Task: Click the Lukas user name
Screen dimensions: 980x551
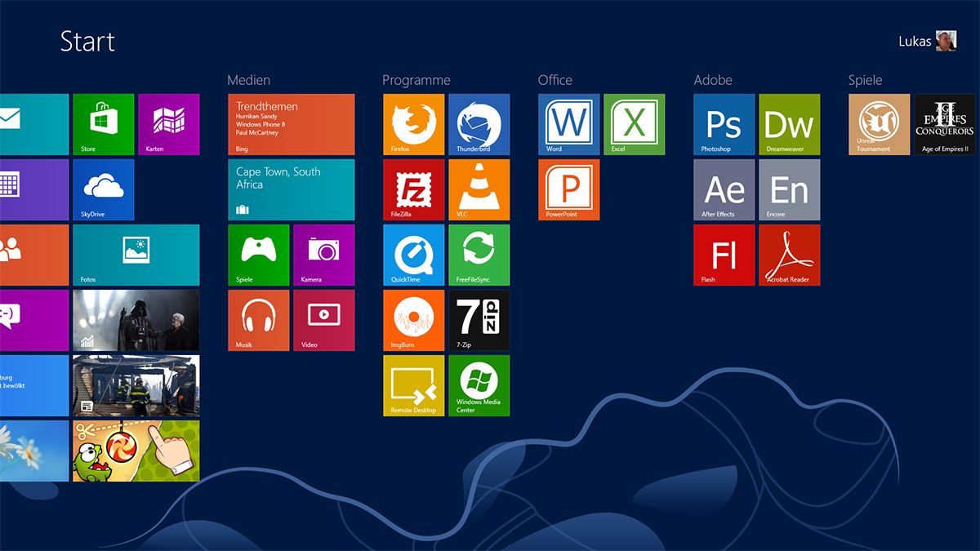Action: pyautogui.click(x=915, y=41)
